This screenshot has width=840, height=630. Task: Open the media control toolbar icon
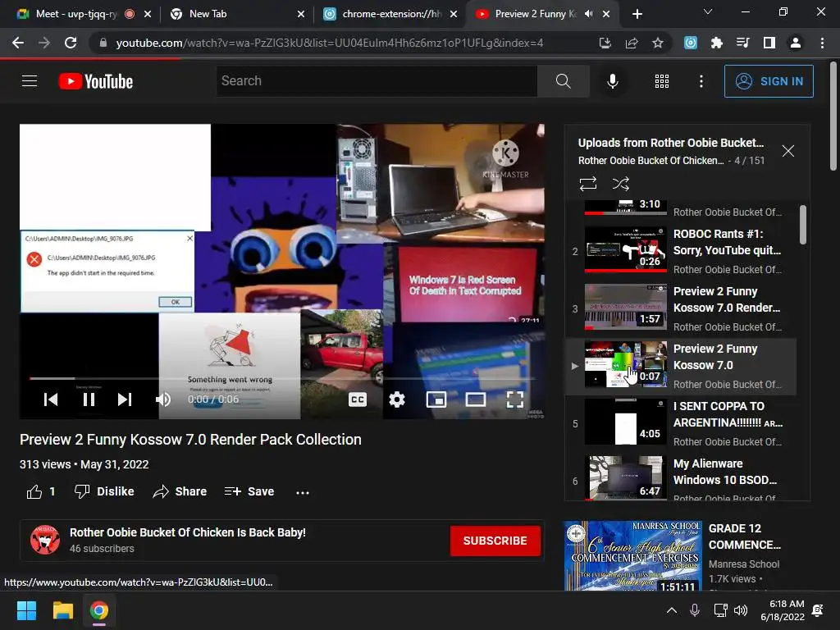(x=742, y=43)
